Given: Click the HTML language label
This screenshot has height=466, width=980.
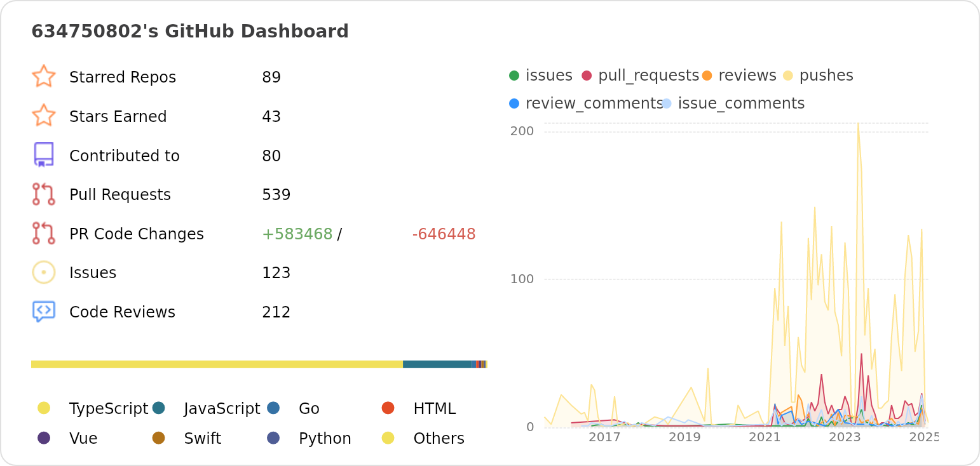Looking at the screenshot, I should click(x=435, y=409).
